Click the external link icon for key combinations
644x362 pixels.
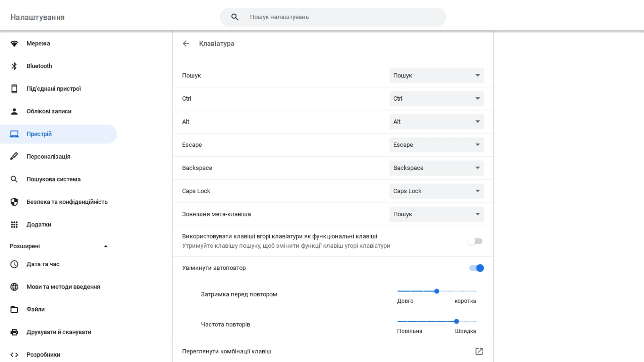pos(479,351)
